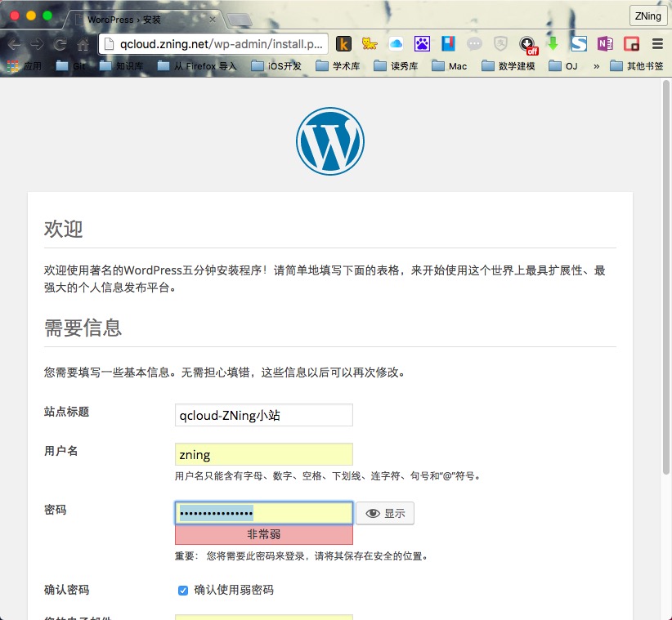The width and height of the screenshot is (672, 620).
Task: Click the ZNing profile button
Action: pyautogui.click(x=648, y=16)
